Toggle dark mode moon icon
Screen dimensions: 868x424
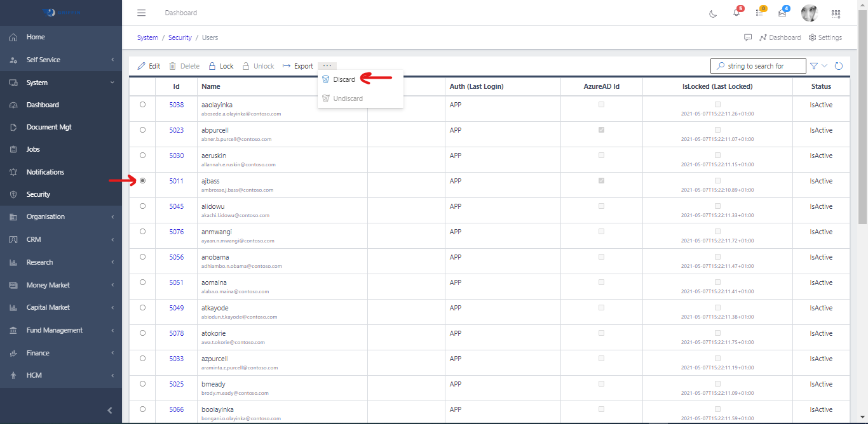tap(713, 13)
